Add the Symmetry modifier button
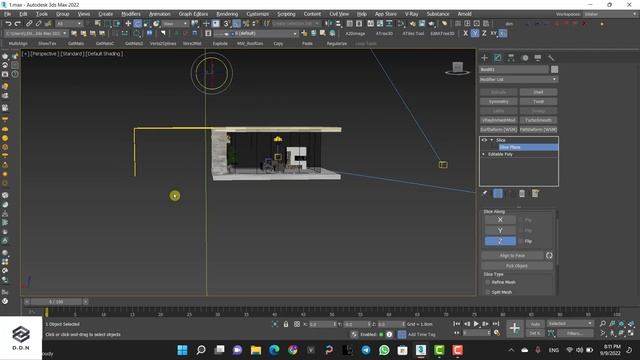 [498, 101]
